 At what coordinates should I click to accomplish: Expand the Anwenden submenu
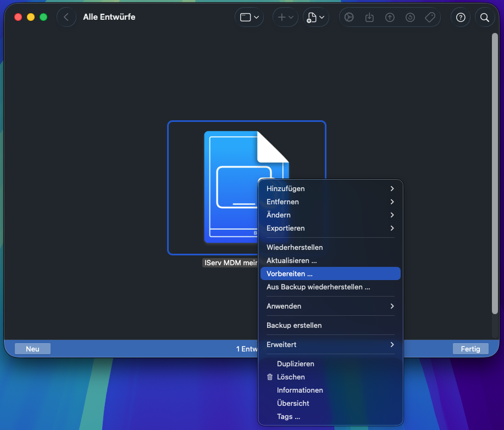point(330,306)
